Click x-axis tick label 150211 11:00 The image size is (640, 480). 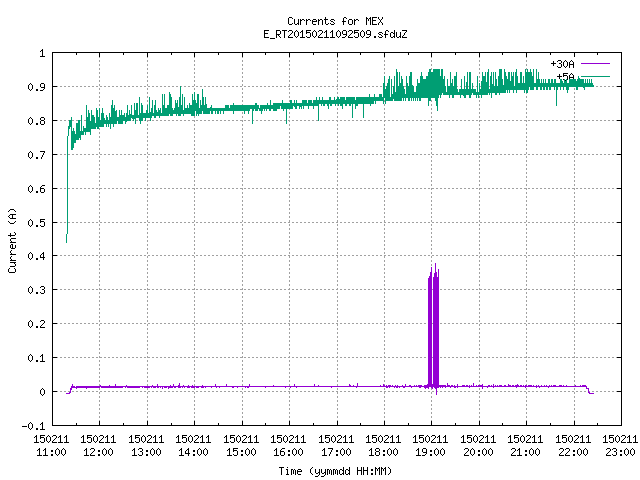click(x=51, y=446)
